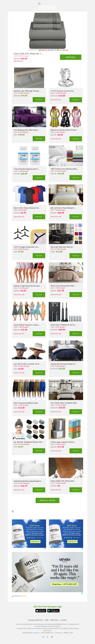This screenshot has height=644, width=95.
Task: Click the Groupon logo at top
Action: 47,7
